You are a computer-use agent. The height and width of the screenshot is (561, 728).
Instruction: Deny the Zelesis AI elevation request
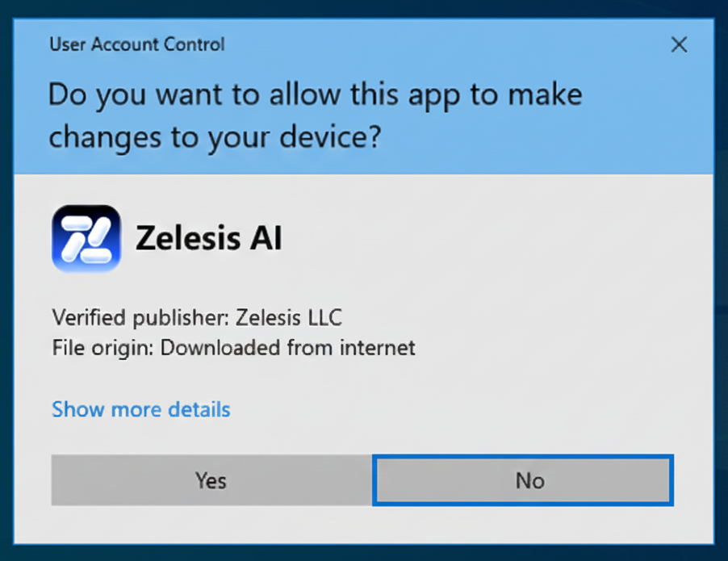pyautogui.click(x=523, y=481)
